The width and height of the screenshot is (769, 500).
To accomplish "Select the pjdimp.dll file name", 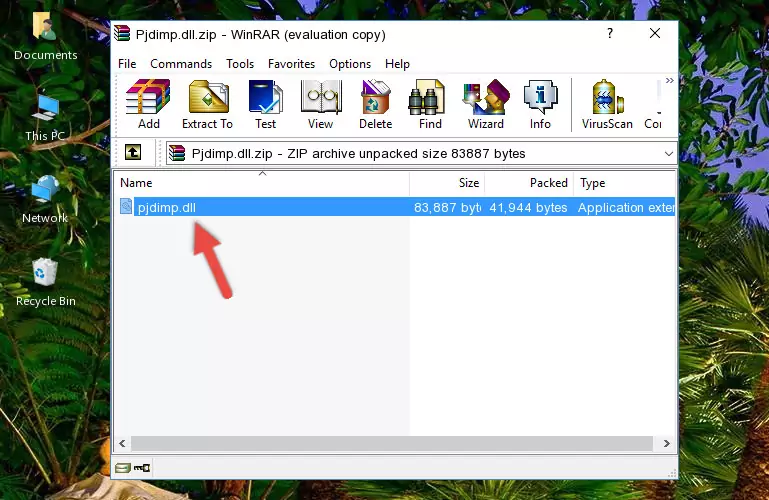I will coord(167,208).
